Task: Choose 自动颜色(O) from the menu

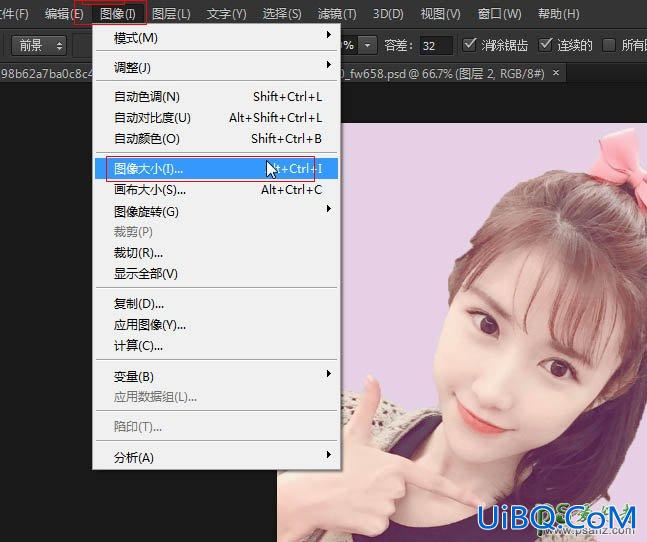Action: tap(216, 139)
